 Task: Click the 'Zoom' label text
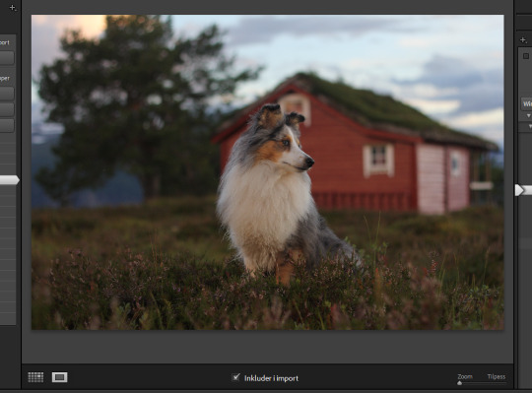click(x=465, y=376)
